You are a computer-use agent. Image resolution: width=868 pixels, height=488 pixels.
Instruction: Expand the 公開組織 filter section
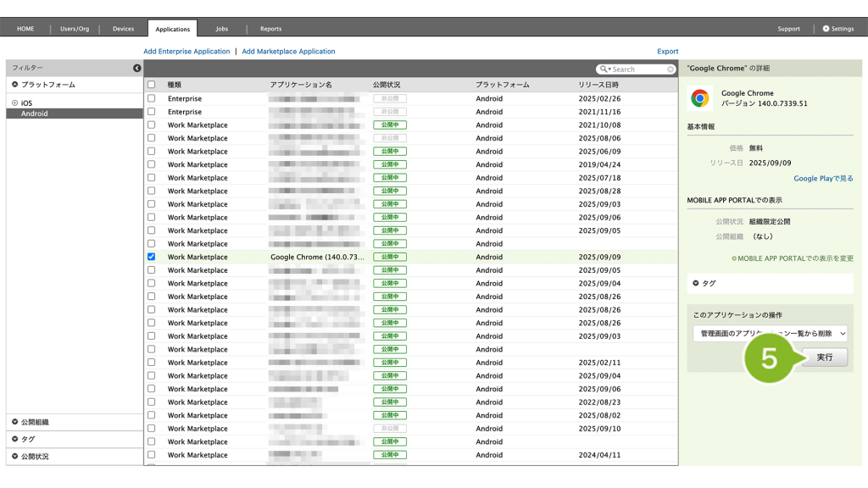click(x=15, y=422)
